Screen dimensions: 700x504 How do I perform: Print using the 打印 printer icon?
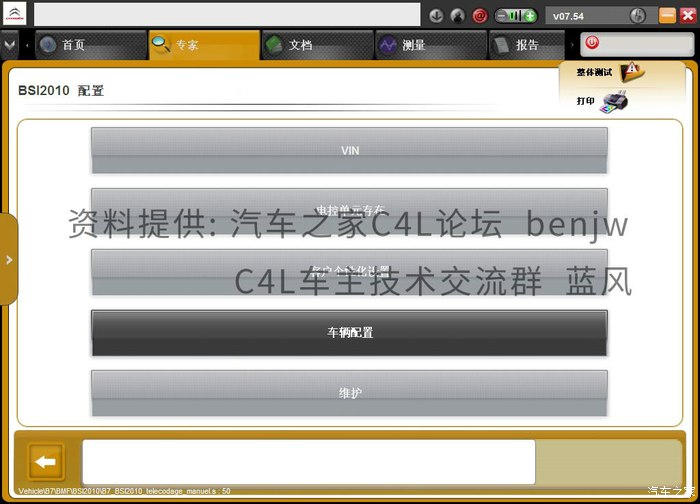click(614, 102)
